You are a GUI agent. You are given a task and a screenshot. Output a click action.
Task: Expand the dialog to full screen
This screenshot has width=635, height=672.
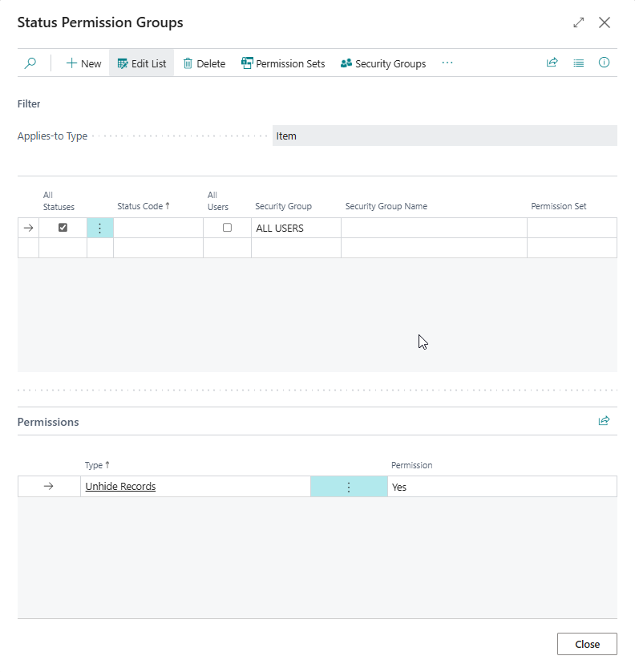click(x=578, y=22)
